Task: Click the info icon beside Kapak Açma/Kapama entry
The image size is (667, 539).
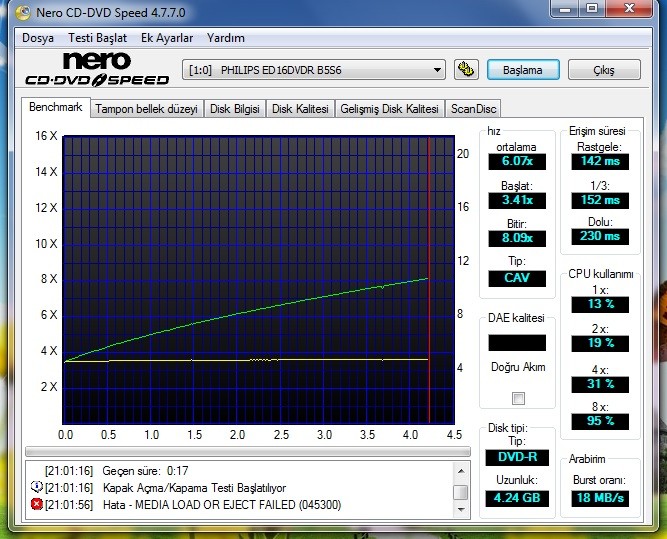Action: (x=37, y=487)
